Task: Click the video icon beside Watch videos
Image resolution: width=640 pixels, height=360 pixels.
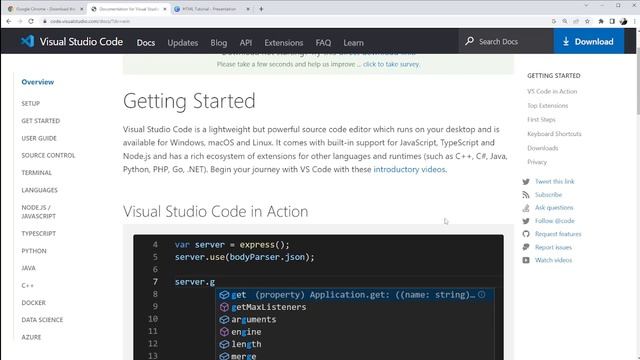Action: [x=526, y=260]
